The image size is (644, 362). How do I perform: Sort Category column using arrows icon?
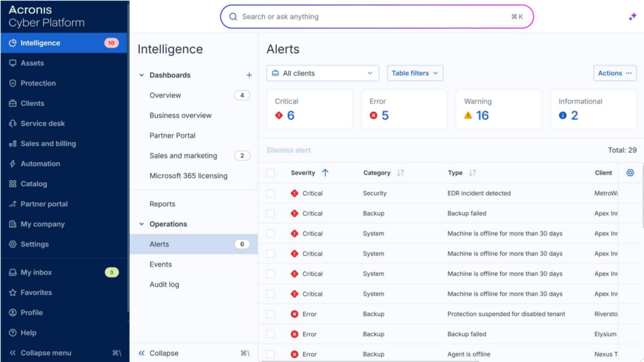click(401, 173)
